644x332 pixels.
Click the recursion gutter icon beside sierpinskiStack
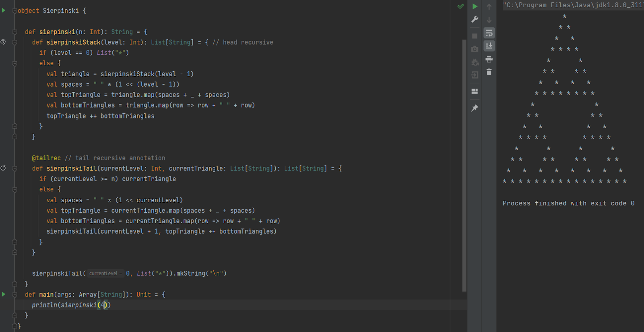[x=3, y=42]
